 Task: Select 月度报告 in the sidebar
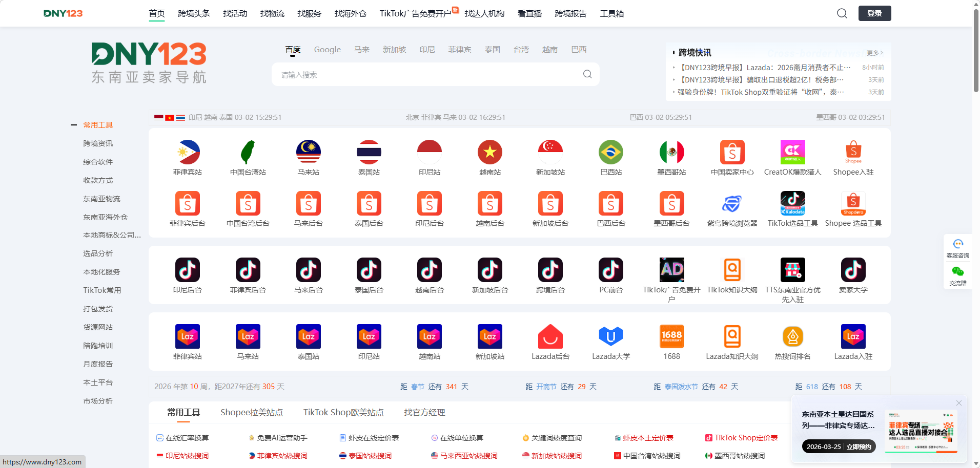point(98,364)
